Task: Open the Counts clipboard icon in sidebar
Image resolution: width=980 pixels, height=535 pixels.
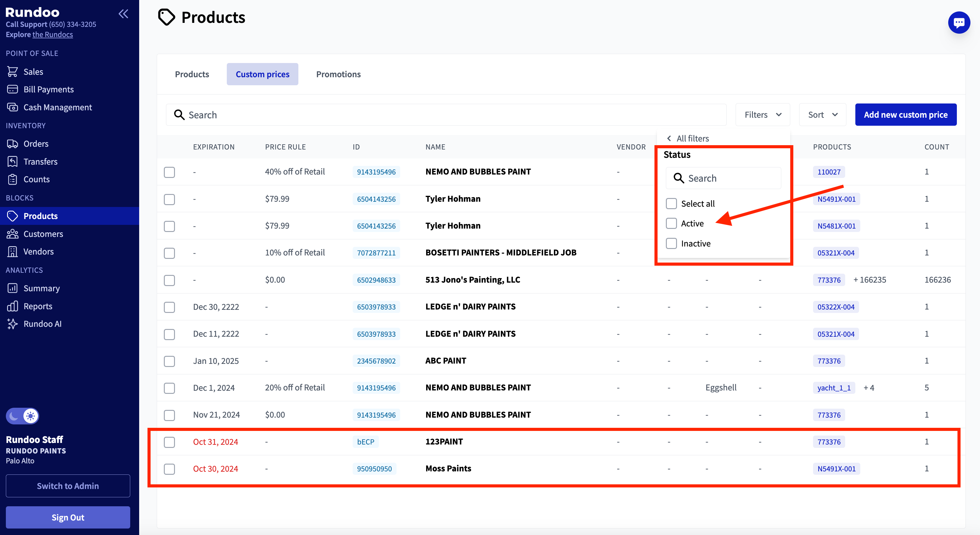Action: click(x=13, y=179)
